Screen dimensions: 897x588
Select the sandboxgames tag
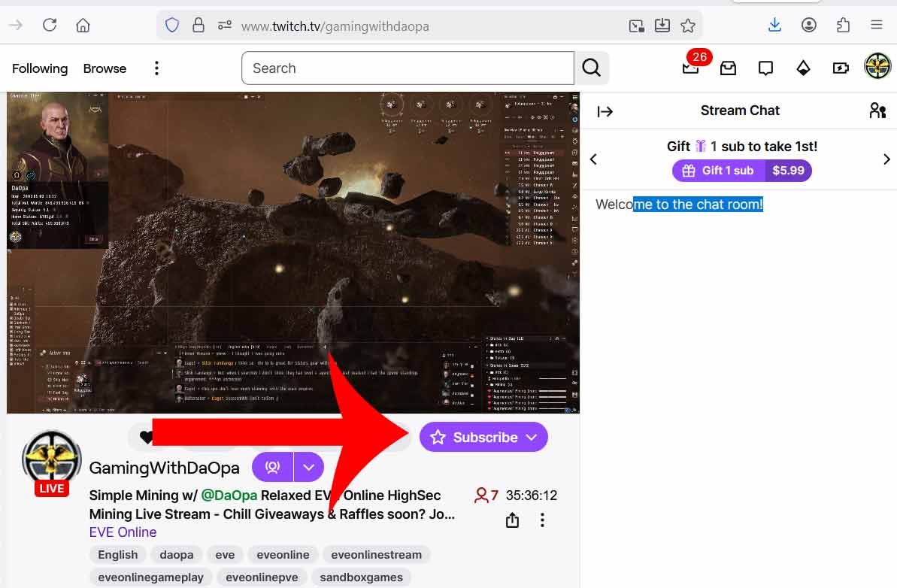click(362, 577)
